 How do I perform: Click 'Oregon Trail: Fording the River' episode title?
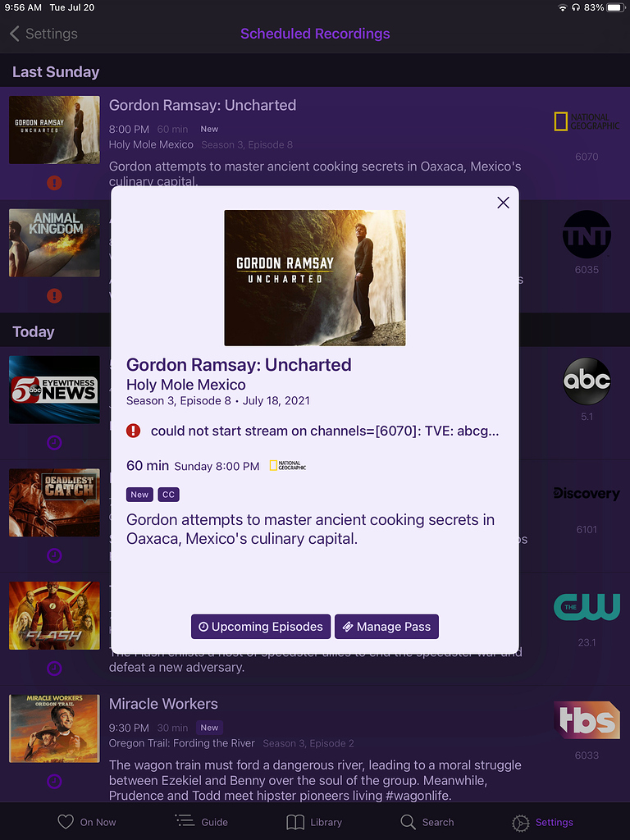(181, 743)
